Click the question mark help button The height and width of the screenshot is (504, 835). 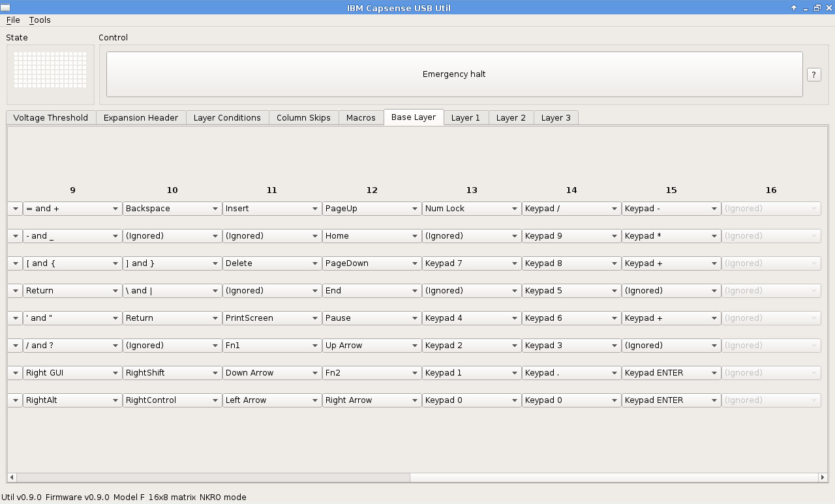click(x=813, y=74)
